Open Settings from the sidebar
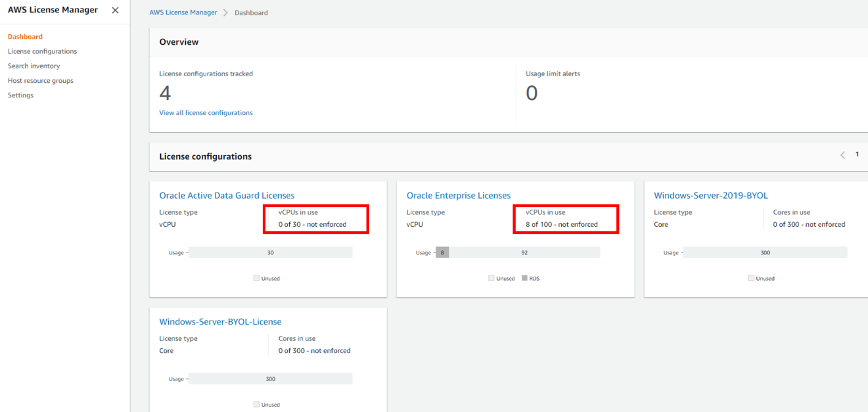Viewport: 868px width, 412px height. [20, 95]
